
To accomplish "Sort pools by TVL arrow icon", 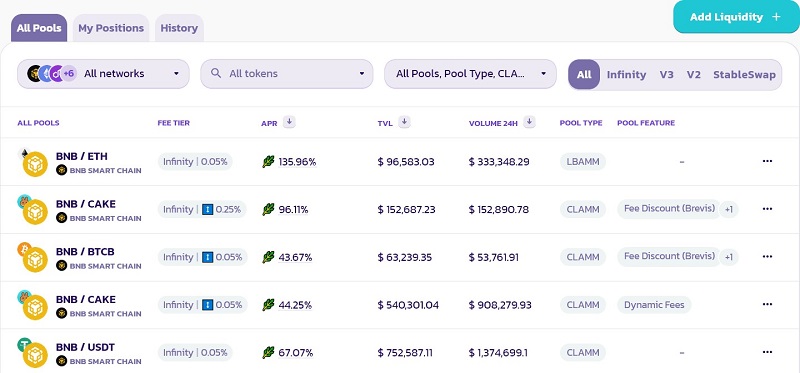I will 405,122.
